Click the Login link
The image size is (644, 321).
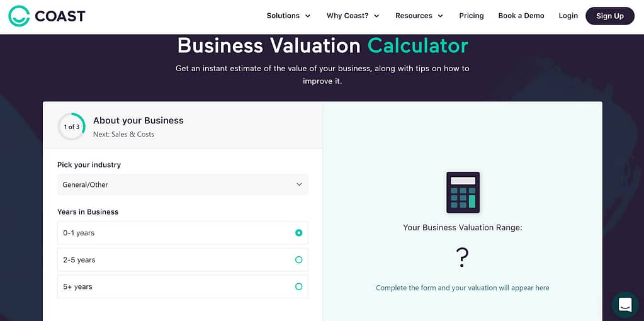point(568,16)
